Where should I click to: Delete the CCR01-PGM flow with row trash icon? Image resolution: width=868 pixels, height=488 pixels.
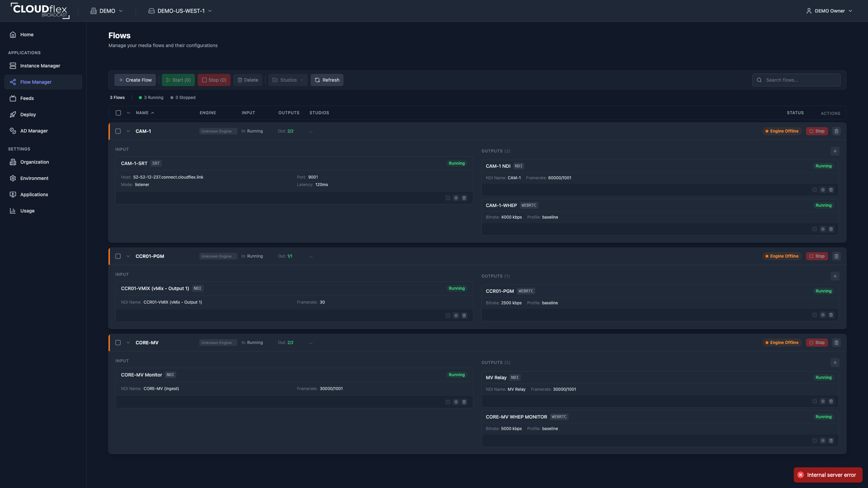click(x=836, y=256)
